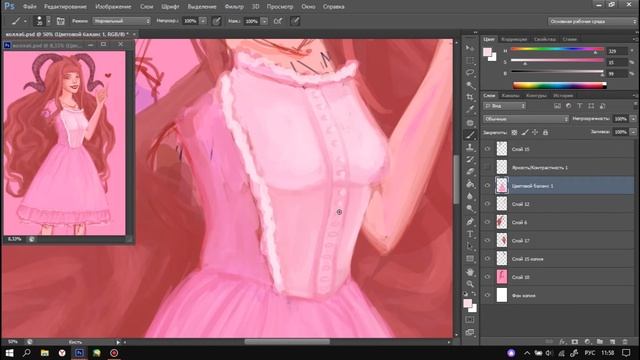The width and height of the screenshot is (640, 360).
Task: Click the add layer mask icon
Action: coord(575,342)
